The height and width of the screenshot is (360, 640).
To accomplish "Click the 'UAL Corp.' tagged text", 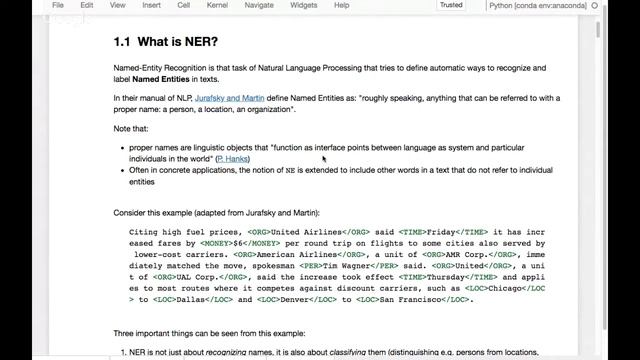I will click(198, 277).
